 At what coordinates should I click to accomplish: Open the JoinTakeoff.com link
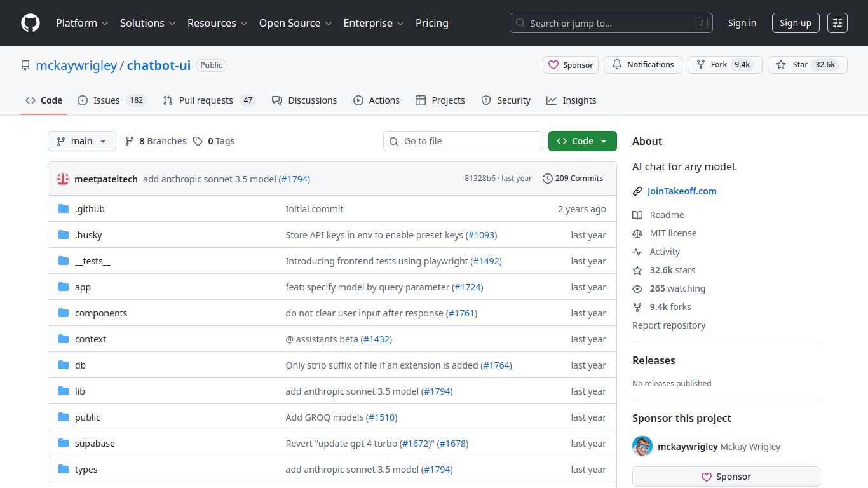tap(681, 191)
